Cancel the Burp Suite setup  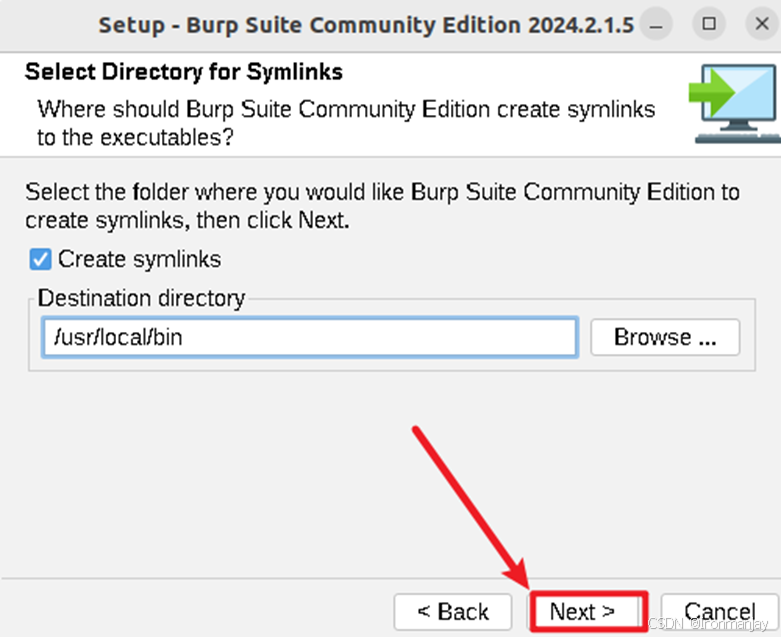719,612
